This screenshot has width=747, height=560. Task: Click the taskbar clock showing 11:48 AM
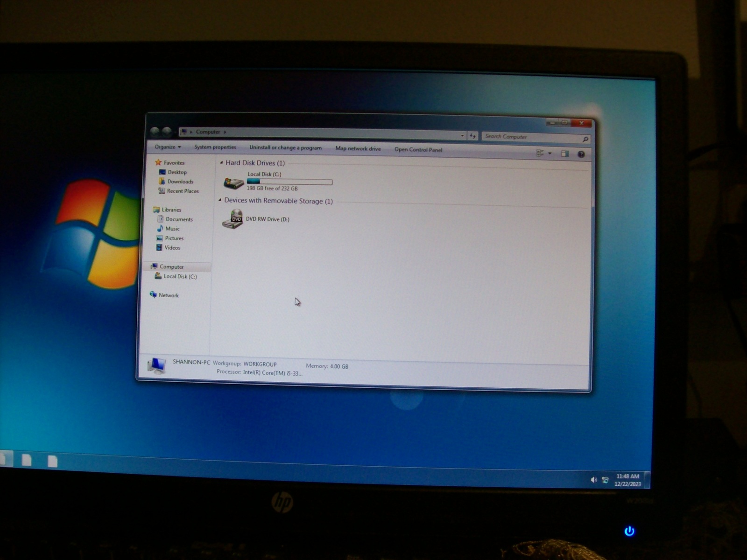pos(627,480)
